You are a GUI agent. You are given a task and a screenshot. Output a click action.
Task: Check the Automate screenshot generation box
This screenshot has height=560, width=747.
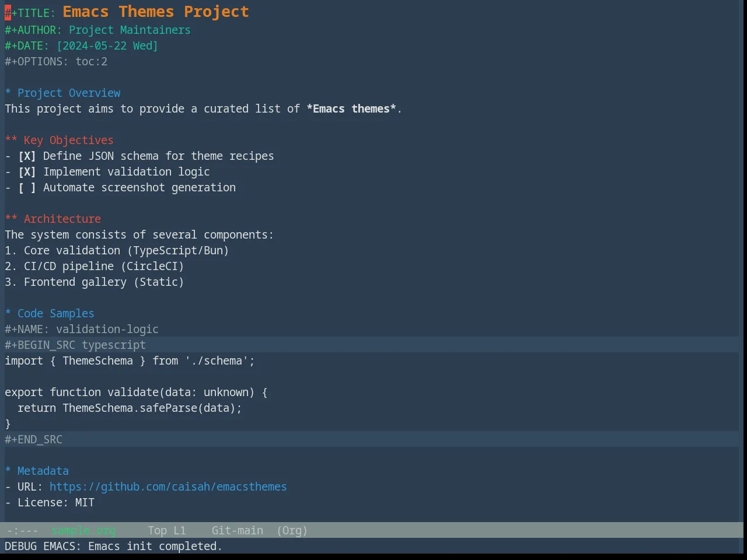point(27,188)
